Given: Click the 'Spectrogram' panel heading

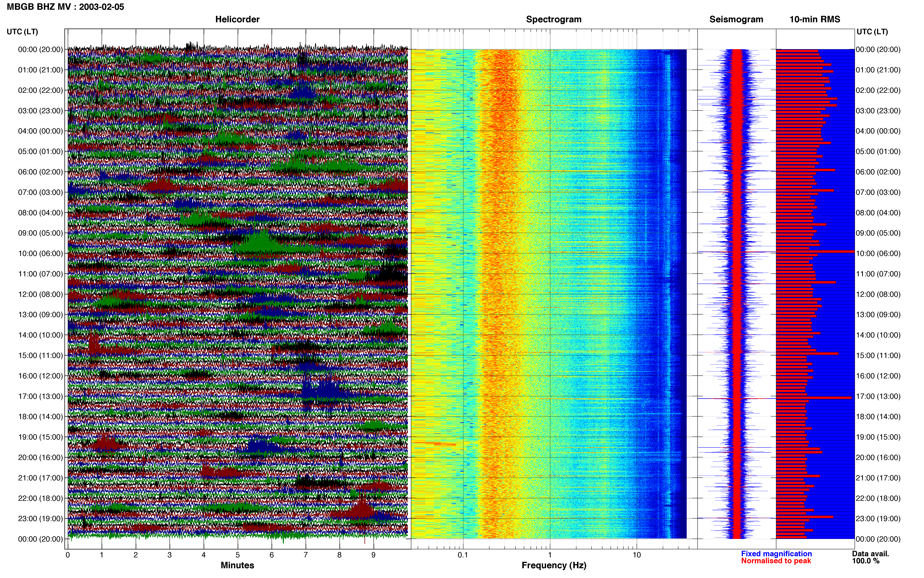Looking at the screenshot, I should (554, 19).
